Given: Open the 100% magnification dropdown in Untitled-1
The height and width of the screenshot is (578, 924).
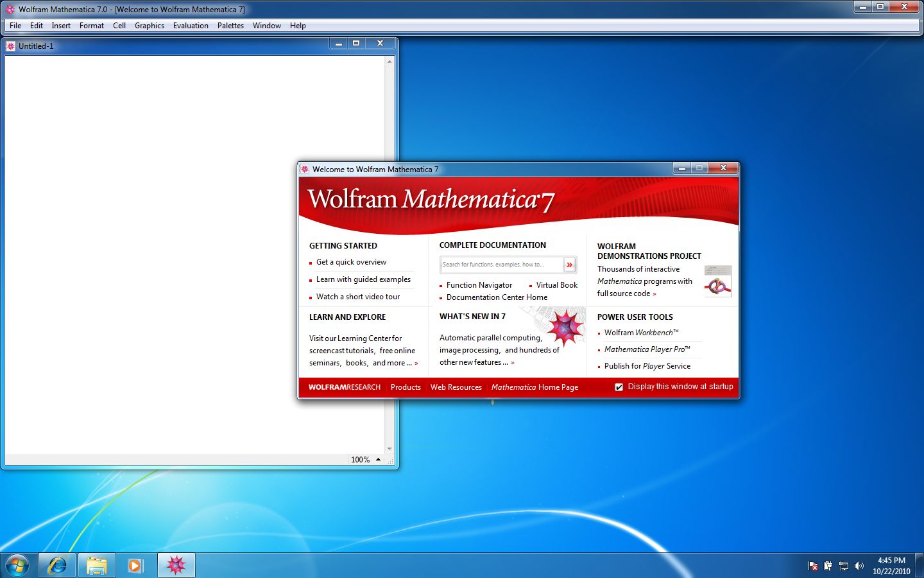Looking at the screenshot, I should click(x=366, y=460).
